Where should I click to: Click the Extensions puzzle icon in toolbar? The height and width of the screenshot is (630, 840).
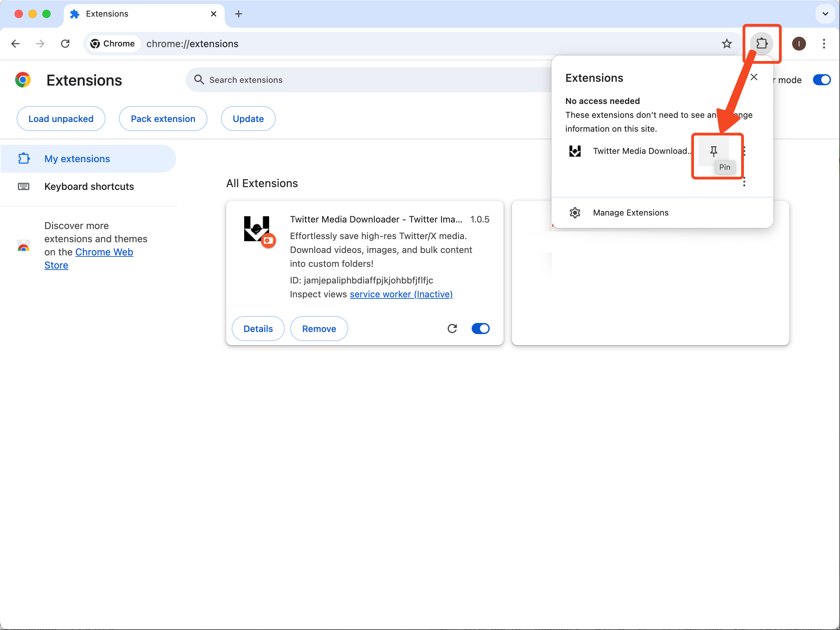(761, 44)
